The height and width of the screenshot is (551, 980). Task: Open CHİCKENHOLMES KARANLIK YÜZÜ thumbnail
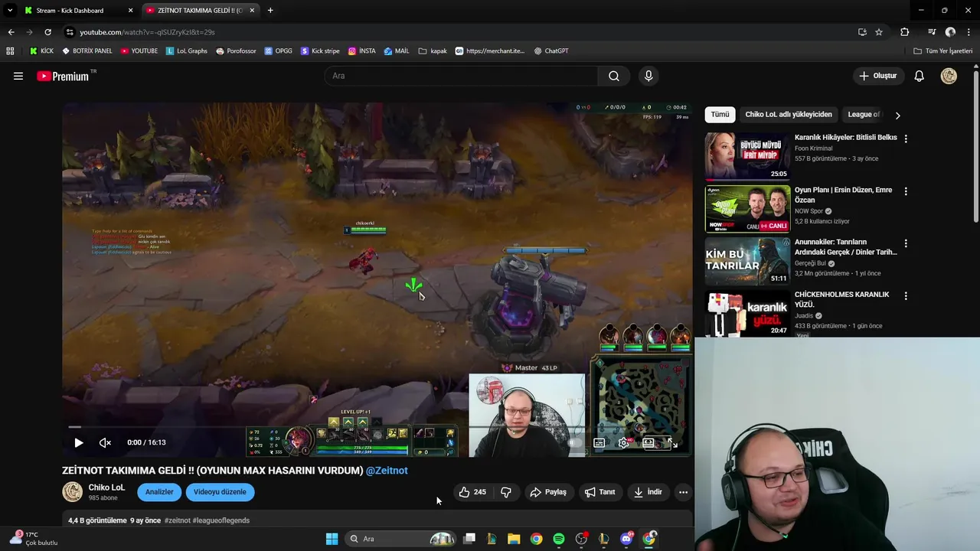[747, 314]
